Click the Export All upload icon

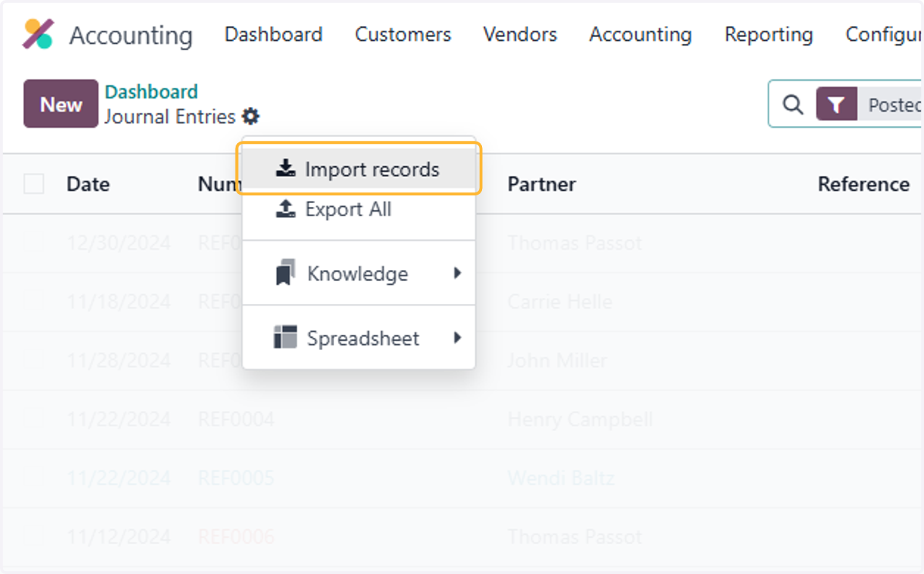[286, 209]
